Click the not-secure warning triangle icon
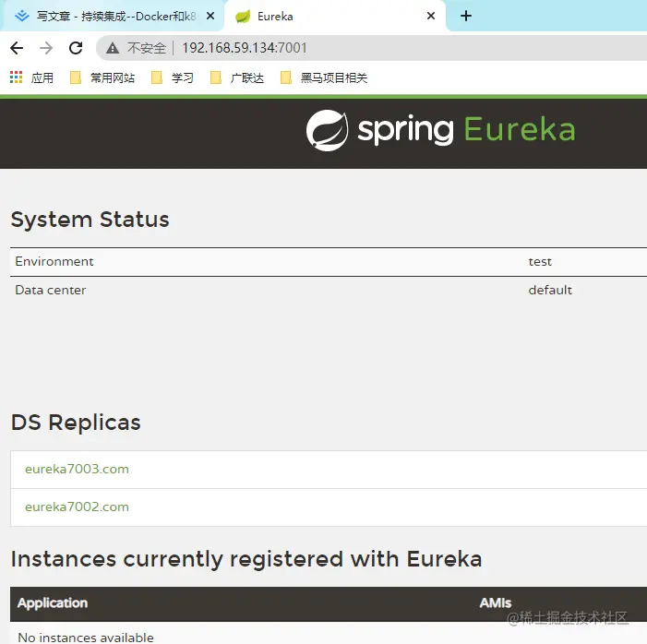Viewport: 647px width, 644px height. pyautogui.click(x=113, y=48)
